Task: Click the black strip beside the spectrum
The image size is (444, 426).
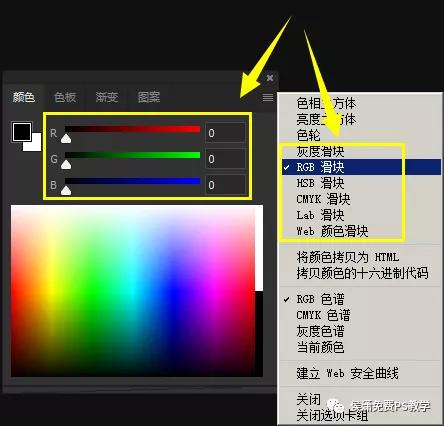Action: coord(259,334)
